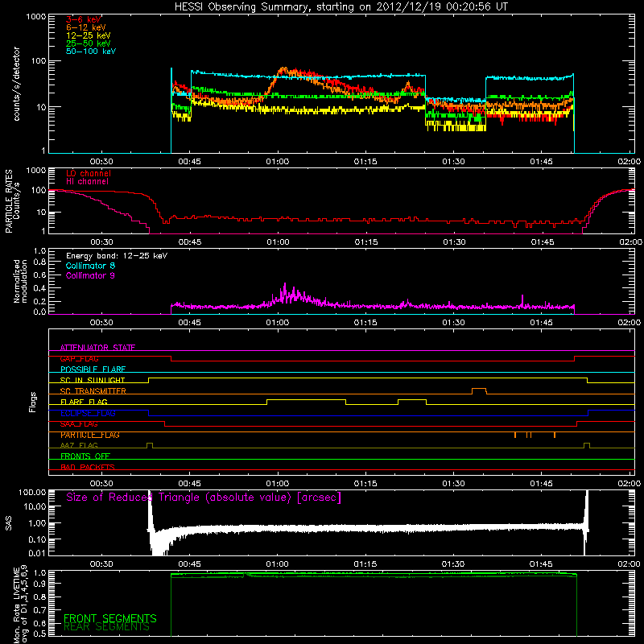Click the counts/s/detector axis label
644x644 pixels.
click(x=17, y=84)
